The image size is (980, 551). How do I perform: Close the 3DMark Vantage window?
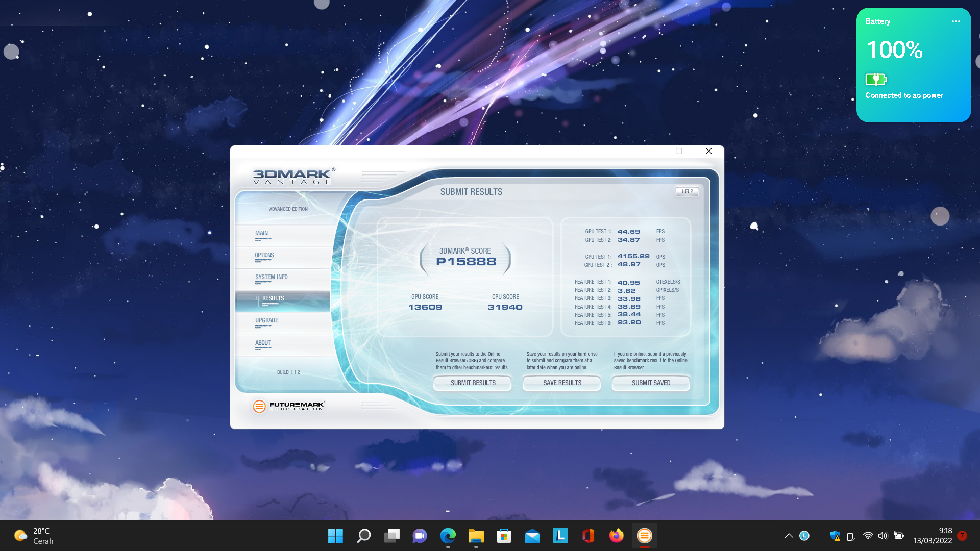(709, 151)
